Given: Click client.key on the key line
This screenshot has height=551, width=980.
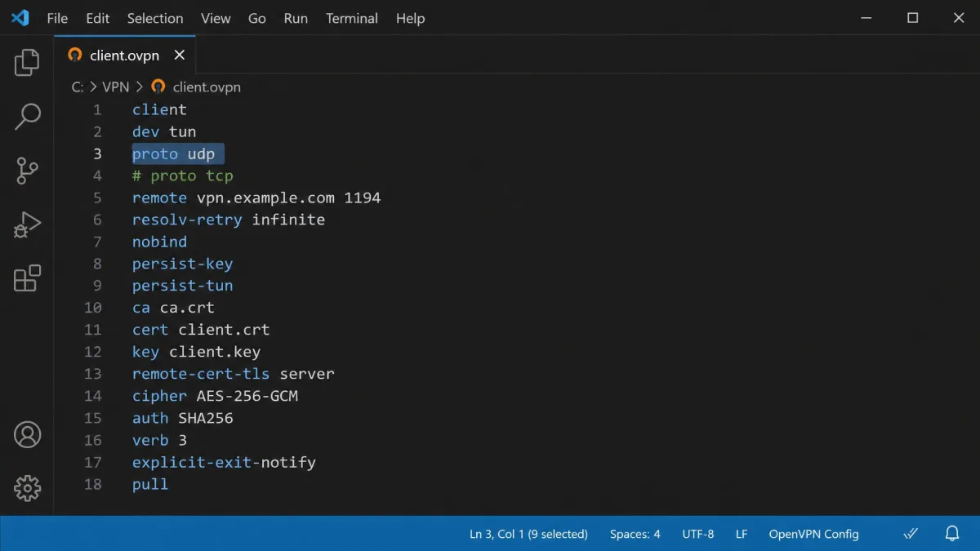Looking at the screenshot, I should tap(215, 352).
